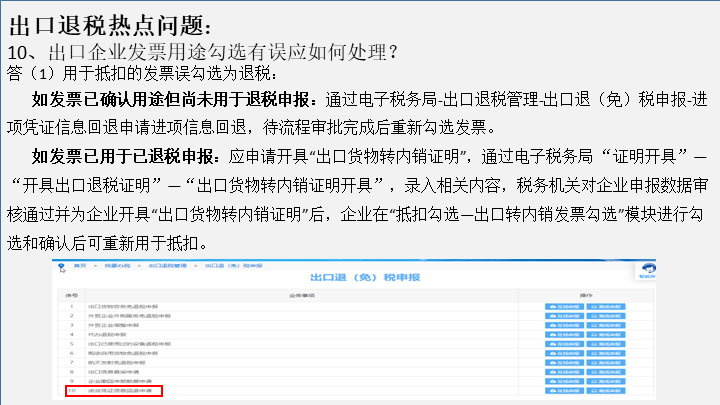Click 在线申报 for row 6 购进自用货物免退税申报

(x=564, y=353)
